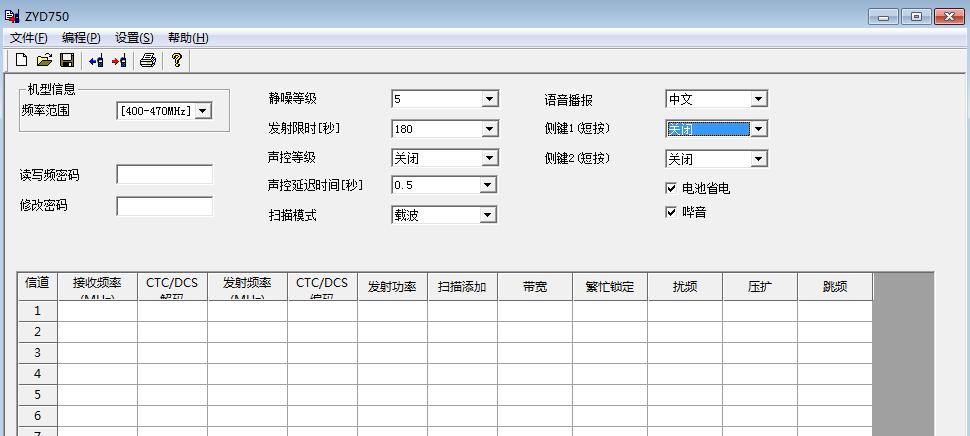Screen dimensions: 970x436
Task: Click the ZYD750 app icon in title bar
Action: coord(12,16)
